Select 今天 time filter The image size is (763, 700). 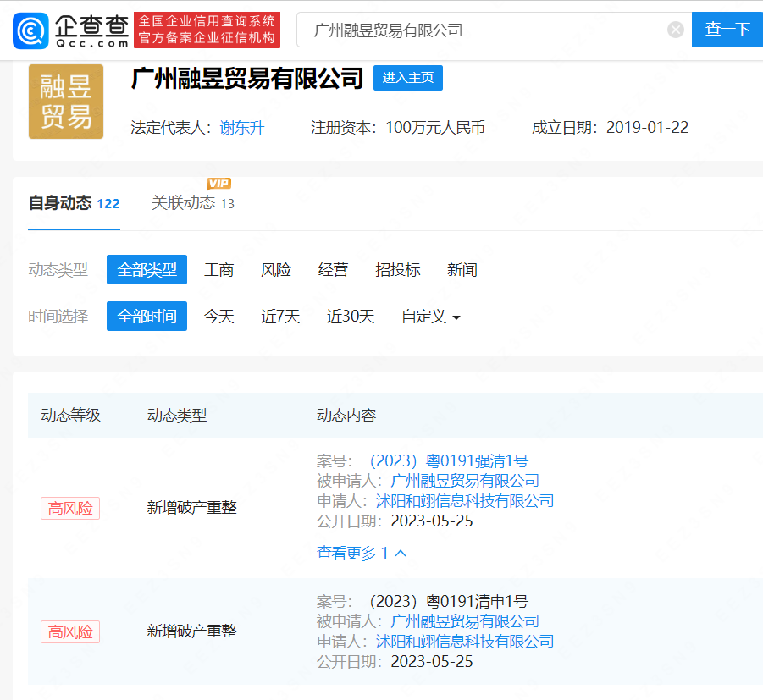[x=218, y=317]
